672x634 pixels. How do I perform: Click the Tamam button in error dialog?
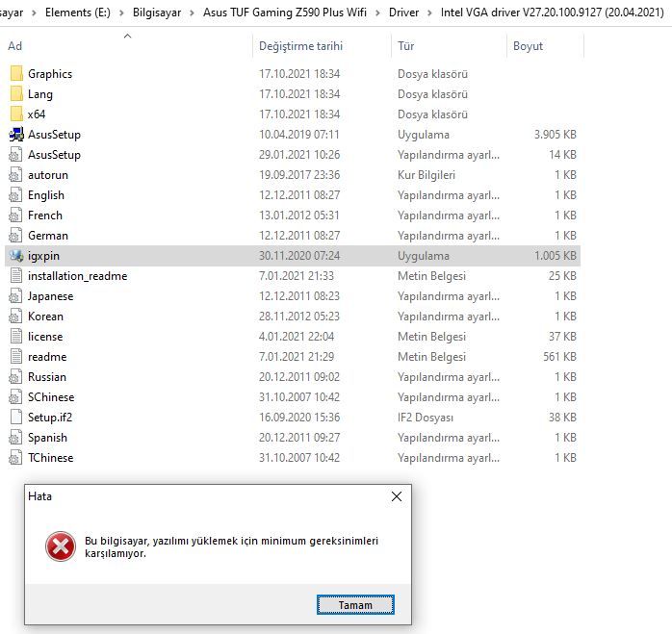[355, 605]
